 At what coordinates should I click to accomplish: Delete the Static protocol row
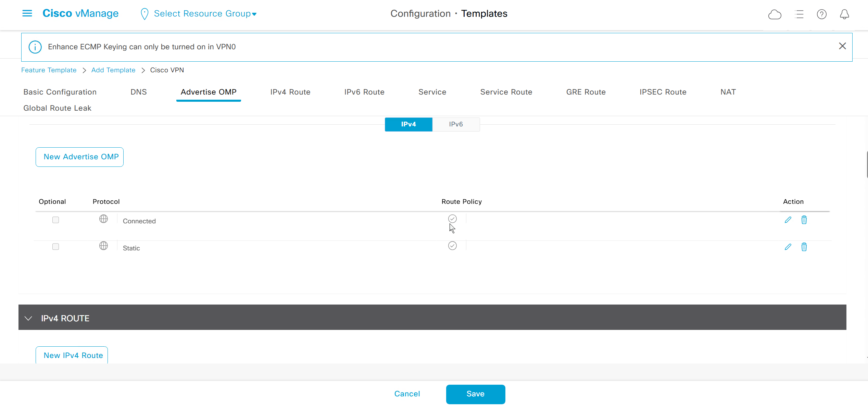coord(804,247)
